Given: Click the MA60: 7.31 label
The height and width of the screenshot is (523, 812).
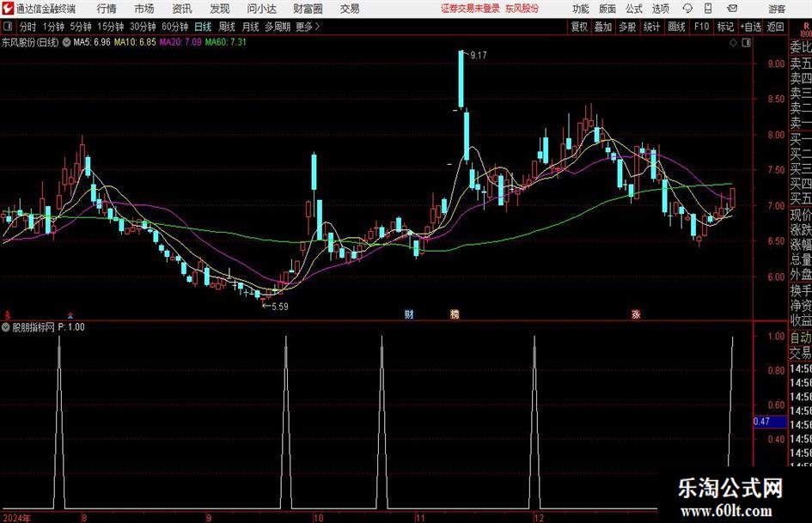Looking at the screenshot, I should [x=225, y=42].
